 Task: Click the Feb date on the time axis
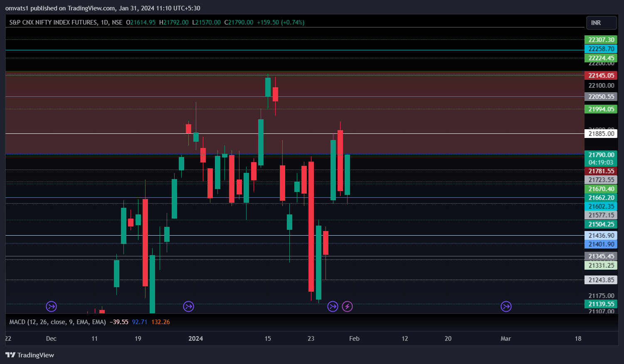point(354,339)
